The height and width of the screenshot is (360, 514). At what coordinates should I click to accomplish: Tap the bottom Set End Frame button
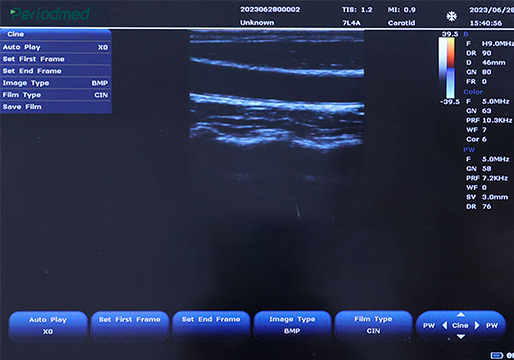point(211,326)
